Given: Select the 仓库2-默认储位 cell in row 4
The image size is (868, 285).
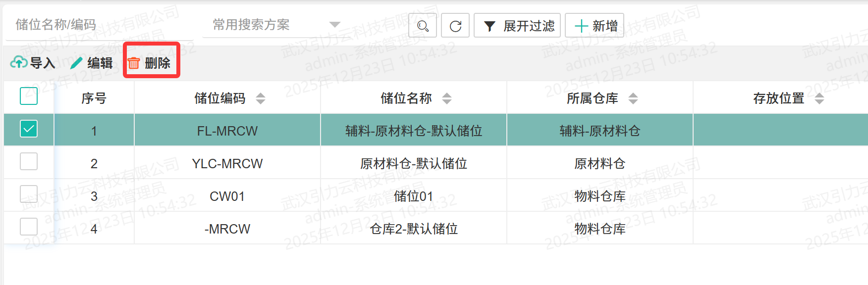Looking at the screenshot, I should tap(414, 229).
